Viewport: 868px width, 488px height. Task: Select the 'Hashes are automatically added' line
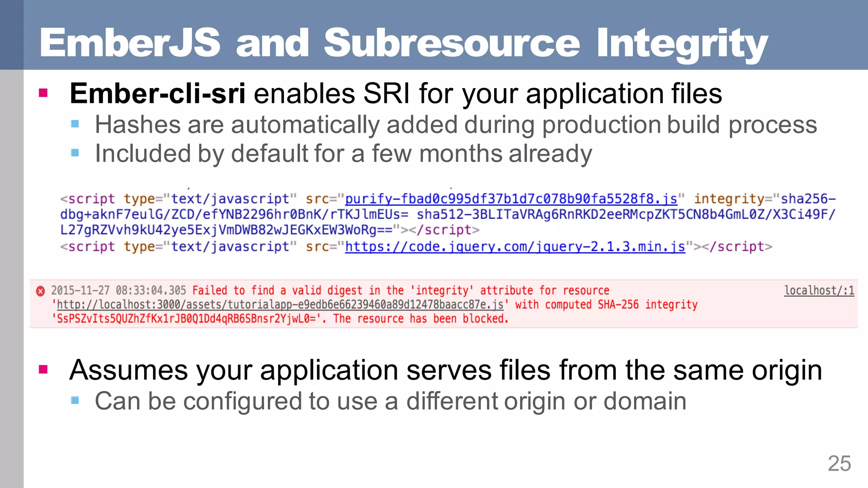click(456, 125)
